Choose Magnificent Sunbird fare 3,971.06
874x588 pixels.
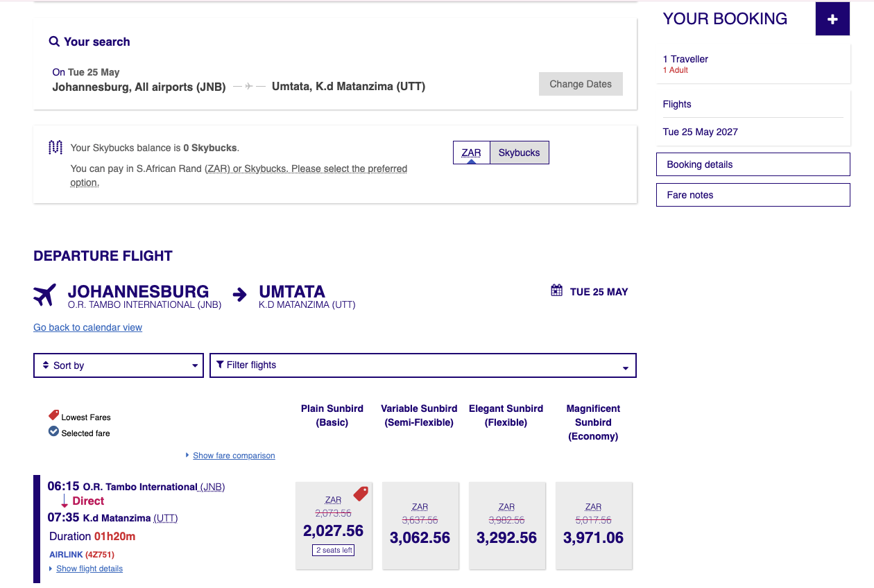tap(594, 526)
